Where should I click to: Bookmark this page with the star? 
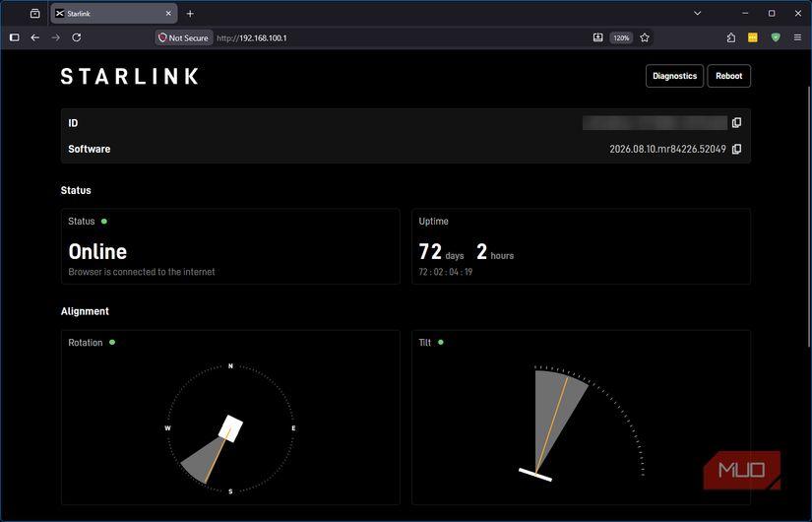(645, 37)
